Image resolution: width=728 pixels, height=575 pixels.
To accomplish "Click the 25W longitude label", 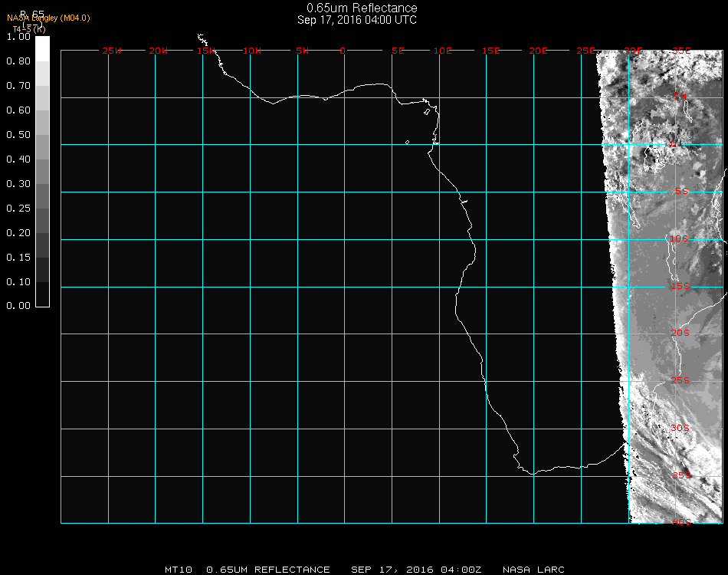I will (x=112, y=51).
